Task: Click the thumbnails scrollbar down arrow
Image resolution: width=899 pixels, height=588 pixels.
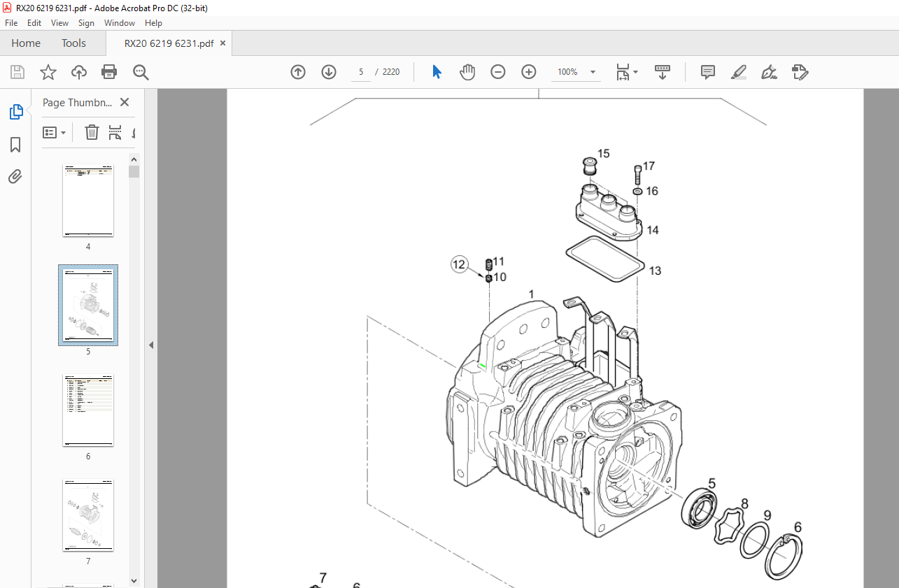Action: pos(134,580)
